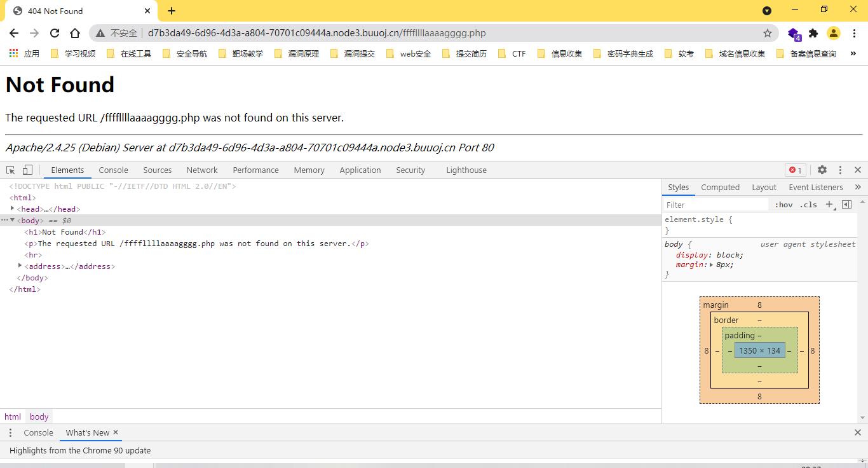The width and height of the screenshot is (868, 468).
Task: Show more bookmarks with the chevron
Action: point(853,53)
